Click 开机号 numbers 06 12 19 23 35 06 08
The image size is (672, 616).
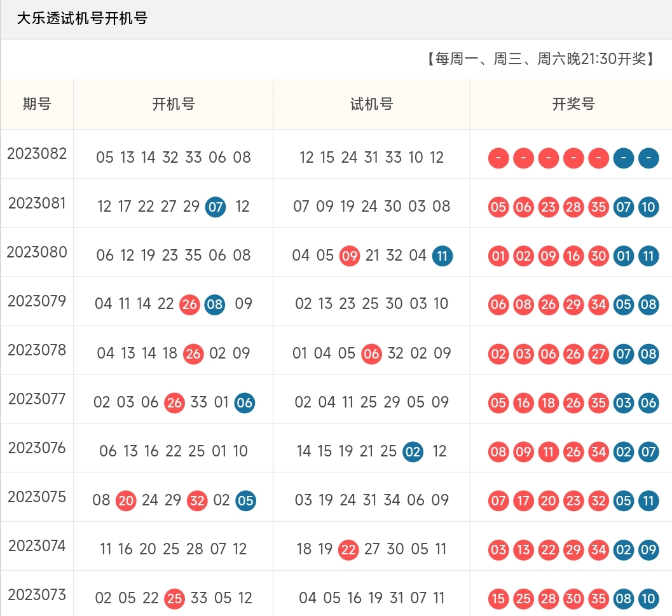[x=174, y=255]
